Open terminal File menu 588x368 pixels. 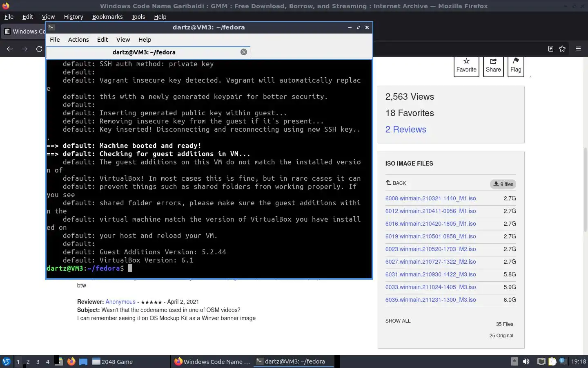55,39
